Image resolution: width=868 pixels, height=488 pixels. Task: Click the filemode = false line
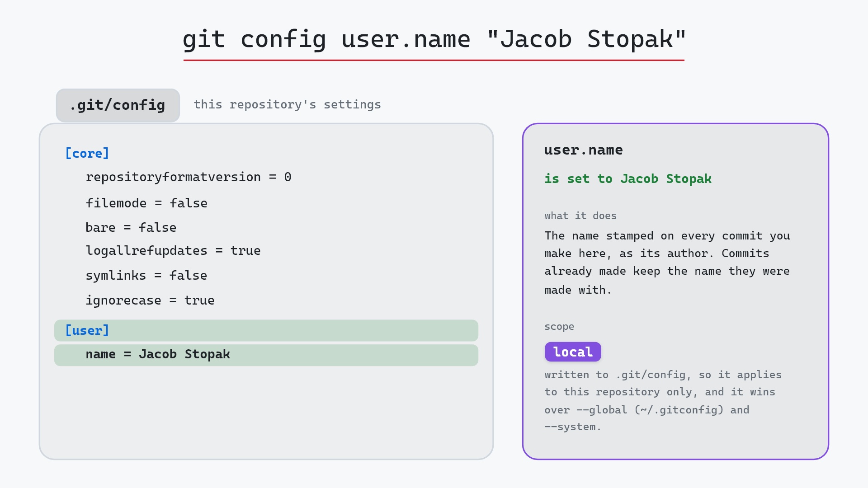coord(146,203)
